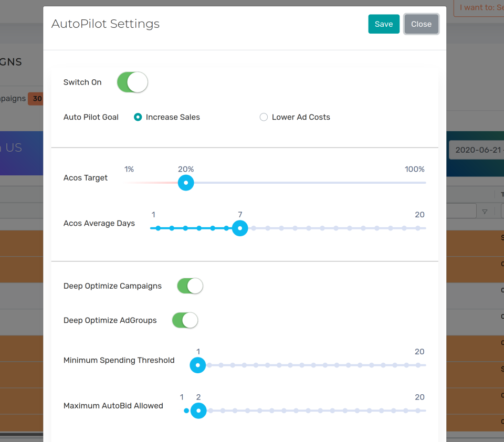Click the Maximum AutoBid Allowed slider handle
The width and height of the screenshot is (504, 442).
click(x=198, y=411)
